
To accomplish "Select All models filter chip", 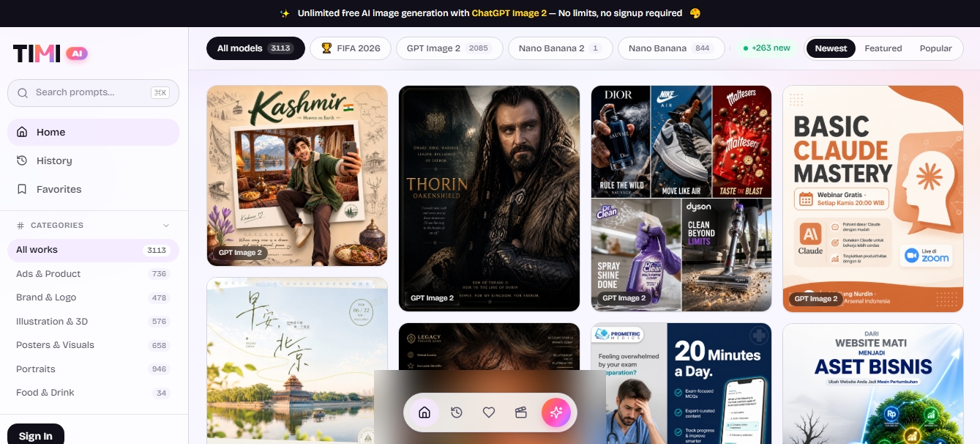I will pyautogui.click(x=255, y=48).
